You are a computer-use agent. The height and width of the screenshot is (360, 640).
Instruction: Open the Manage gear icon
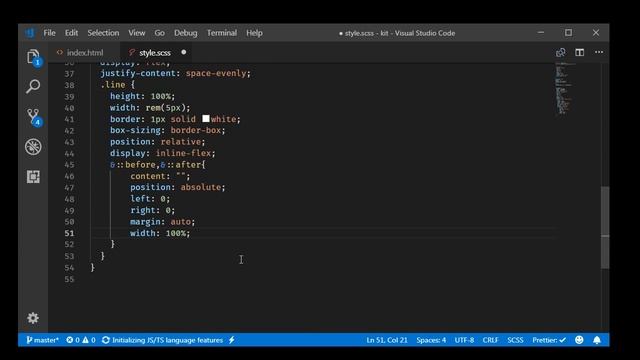pyautogui.click(x=33, y=318)
